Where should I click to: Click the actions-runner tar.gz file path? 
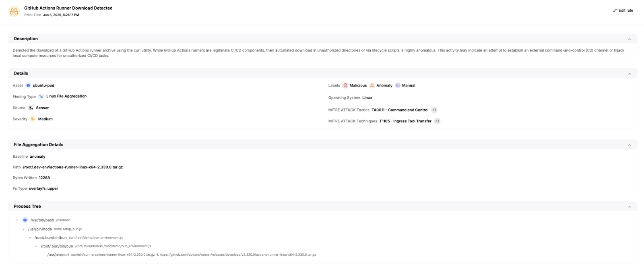(73, 167)
